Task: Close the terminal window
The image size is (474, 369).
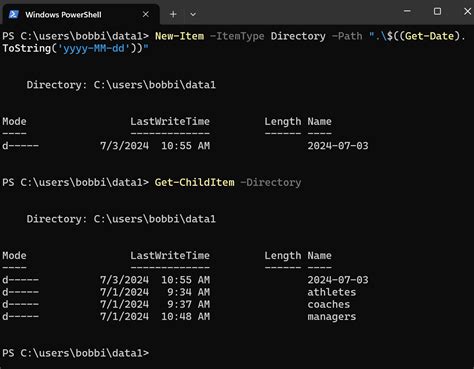Action: coord(467,11)
